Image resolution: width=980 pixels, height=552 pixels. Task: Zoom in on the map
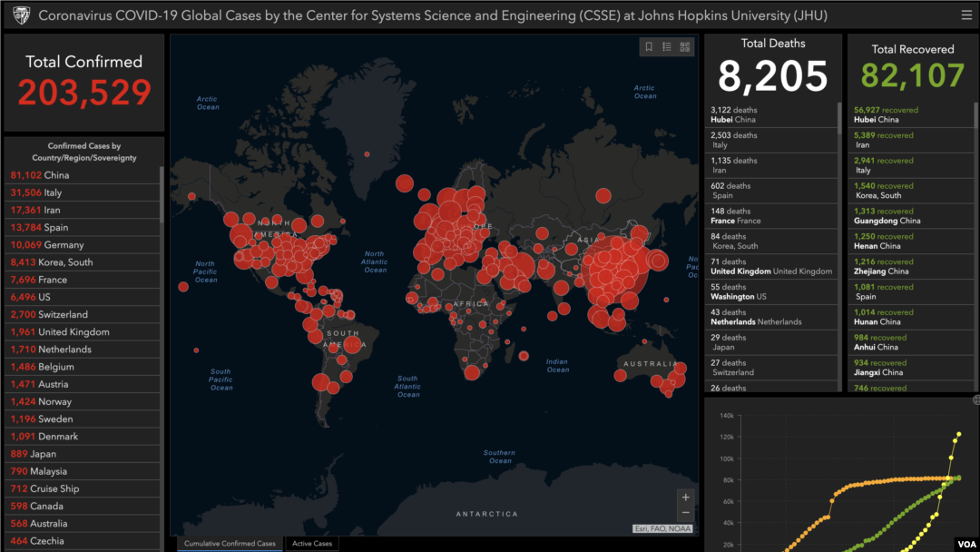coord(686,498)
